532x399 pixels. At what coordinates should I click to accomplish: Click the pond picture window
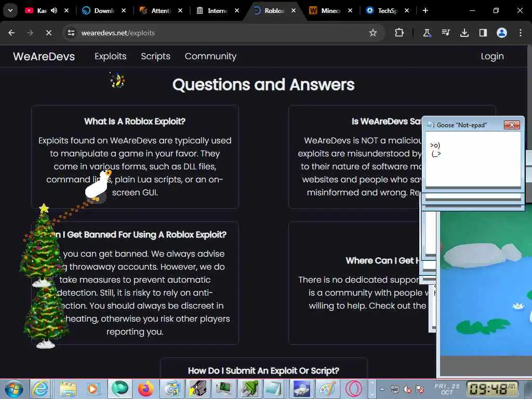pos(485,292)
